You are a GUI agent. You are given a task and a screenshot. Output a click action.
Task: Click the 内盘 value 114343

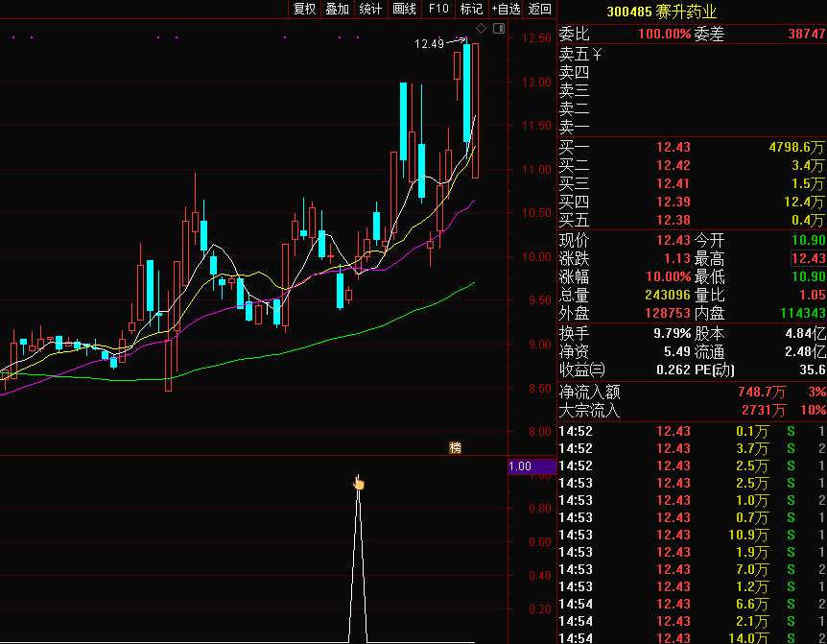click(x=803, y=313)
